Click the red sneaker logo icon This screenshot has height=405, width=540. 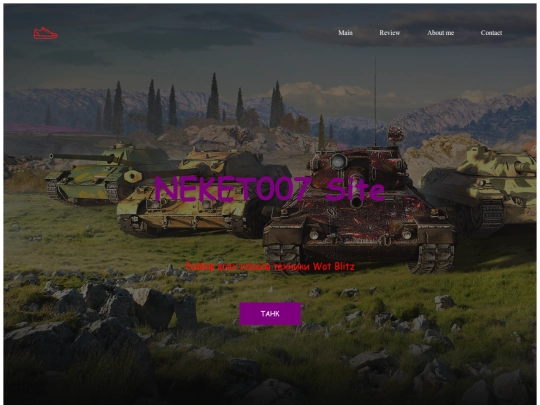click(x=45, y=33)
